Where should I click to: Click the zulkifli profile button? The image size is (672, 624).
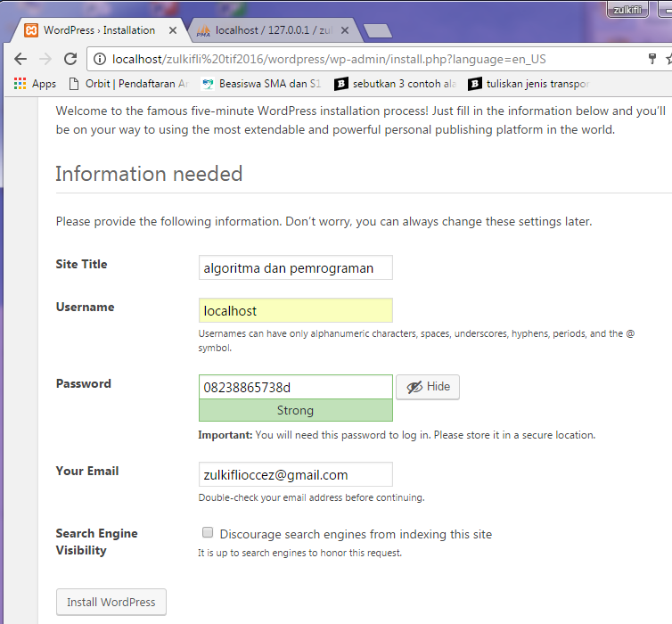(627, 10)
